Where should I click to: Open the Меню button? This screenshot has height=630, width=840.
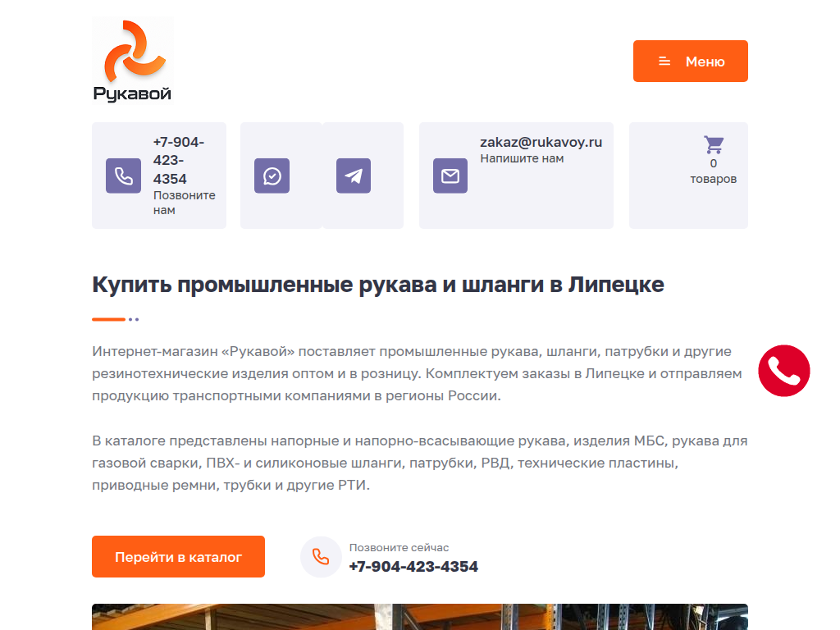pyautogui.click(x=690, y=61)
